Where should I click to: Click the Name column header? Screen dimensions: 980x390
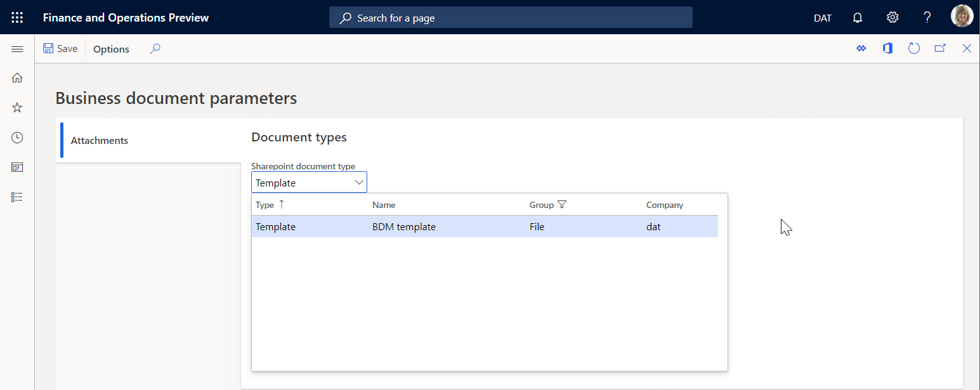pos(384,205)
